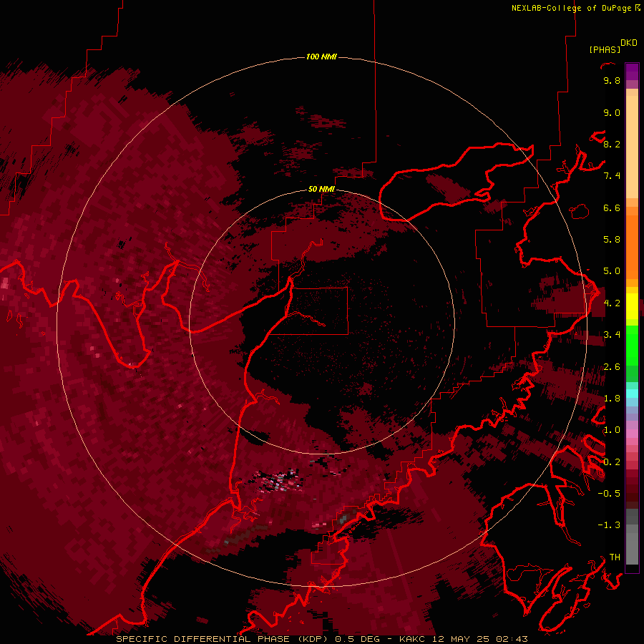Click the 5.8 scale value
Viewport: 644px width, 644px height.
pyautogui.click(x=612, y=240)
